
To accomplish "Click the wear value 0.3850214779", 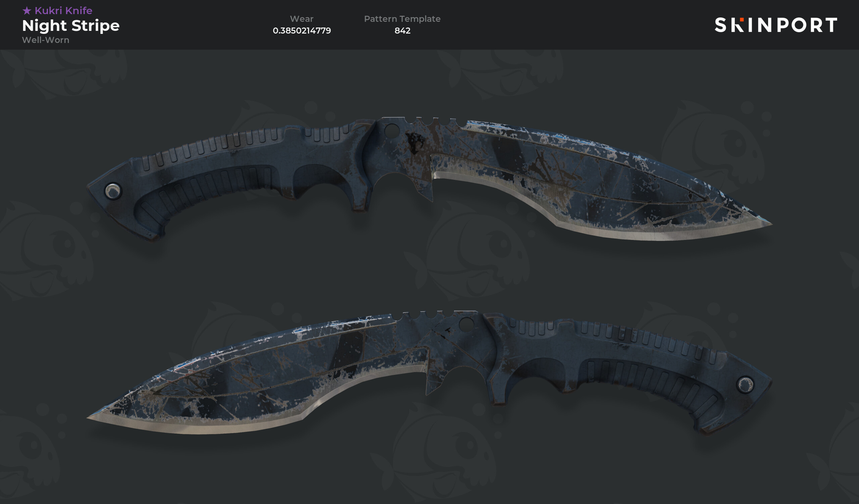I will [x=302, y=31].
